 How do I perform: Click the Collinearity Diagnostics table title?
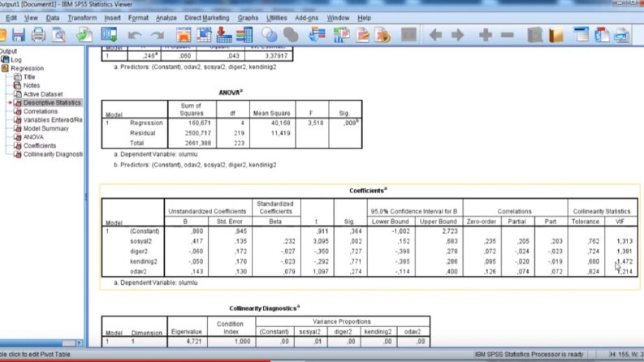click(265, 308)
